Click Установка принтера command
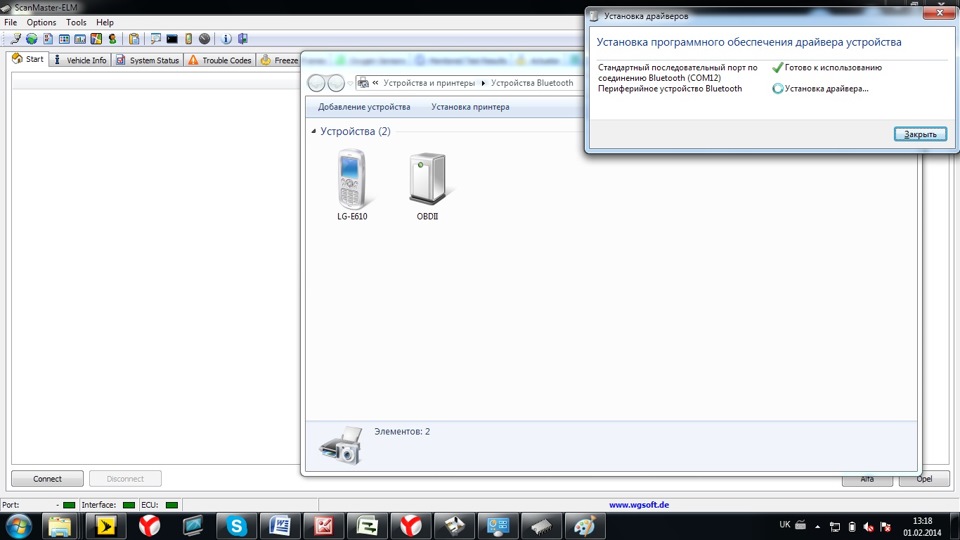 click(x=470, y=107)
